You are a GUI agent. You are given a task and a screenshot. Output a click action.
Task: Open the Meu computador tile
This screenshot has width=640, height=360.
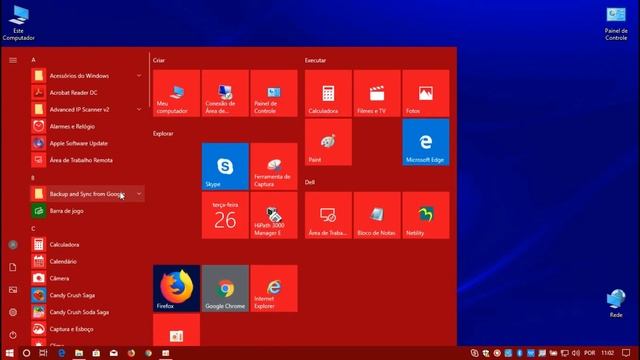[x=176, y=93]
